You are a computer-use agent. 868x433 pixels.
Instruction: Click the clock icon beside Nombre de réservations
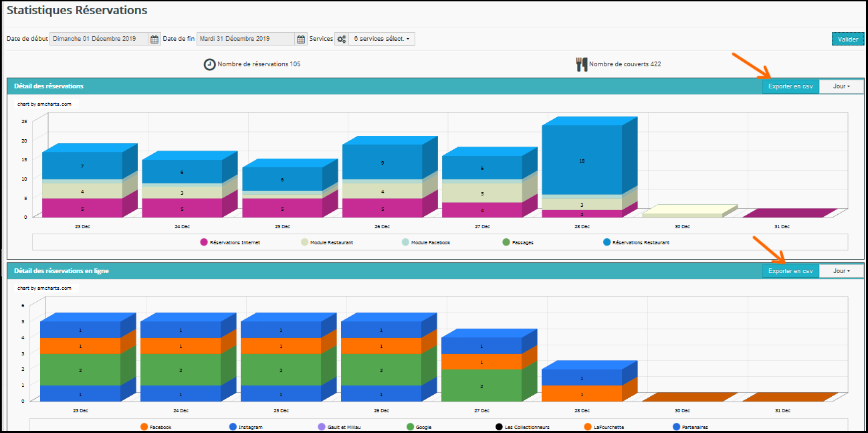tap(210, 64)
